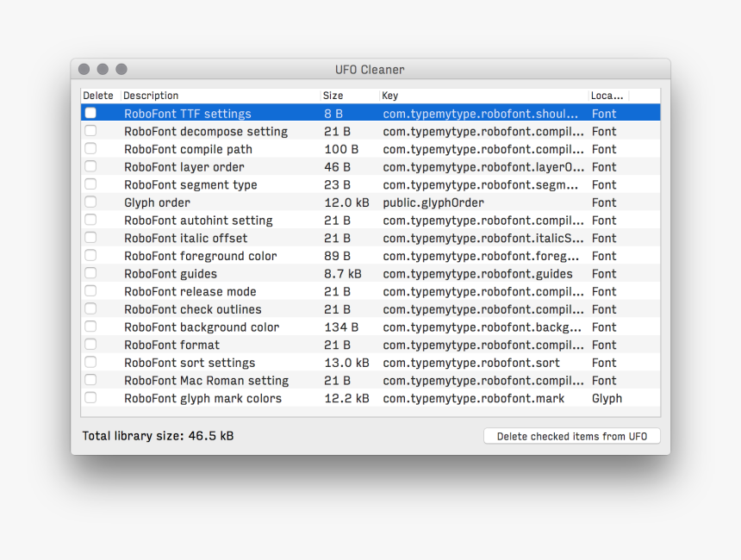The image size is (741, 560).
Task: Sort by the Loca... column header
Action: (x=608, y=96)
